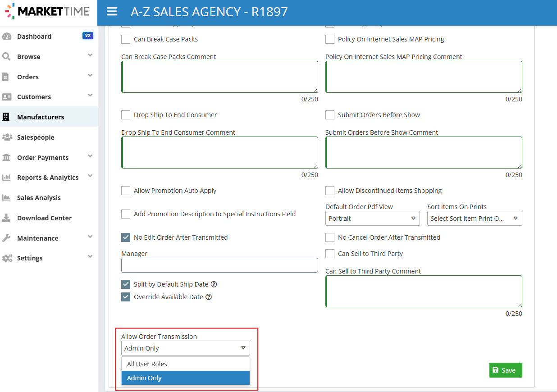Viewport: 557px width, 392px height.
Task: Expand the Customers menu chevron
Action: (90, 96)
